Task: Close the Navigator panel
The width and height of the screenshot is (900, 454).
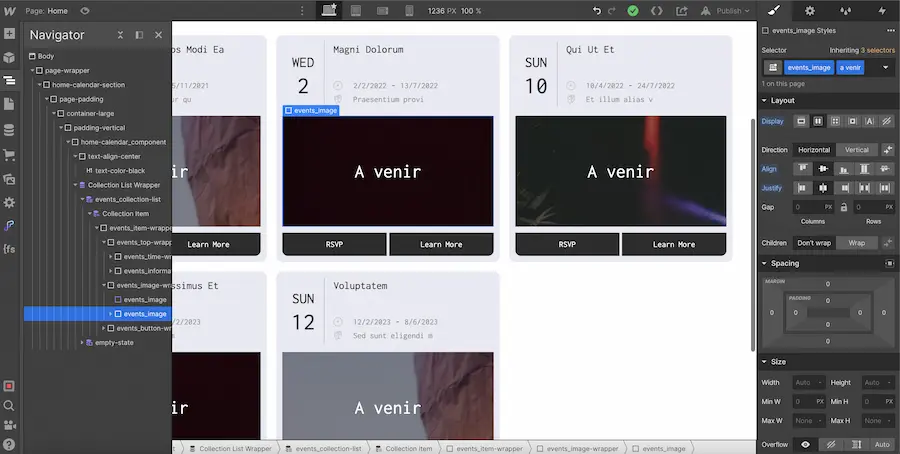Action: (158, 35)
